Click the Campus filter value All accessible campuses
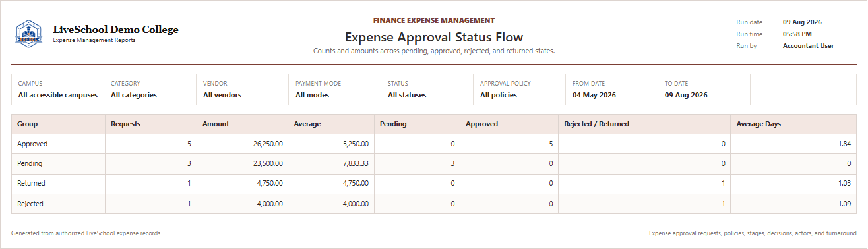The height and width of the screenshot is (249, 868). [x=58, y=95]
